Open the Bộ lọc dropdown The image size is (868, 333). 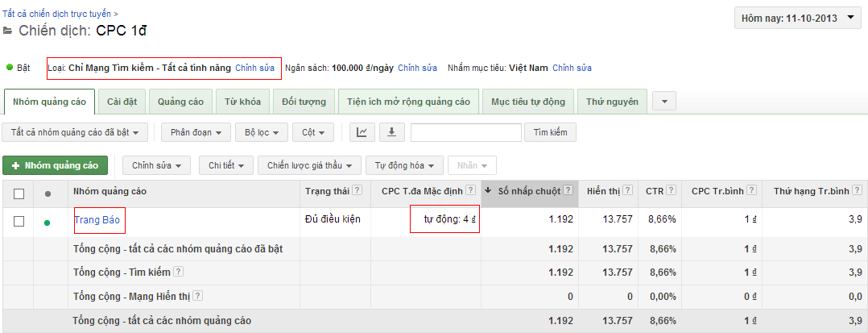[261, 132]
